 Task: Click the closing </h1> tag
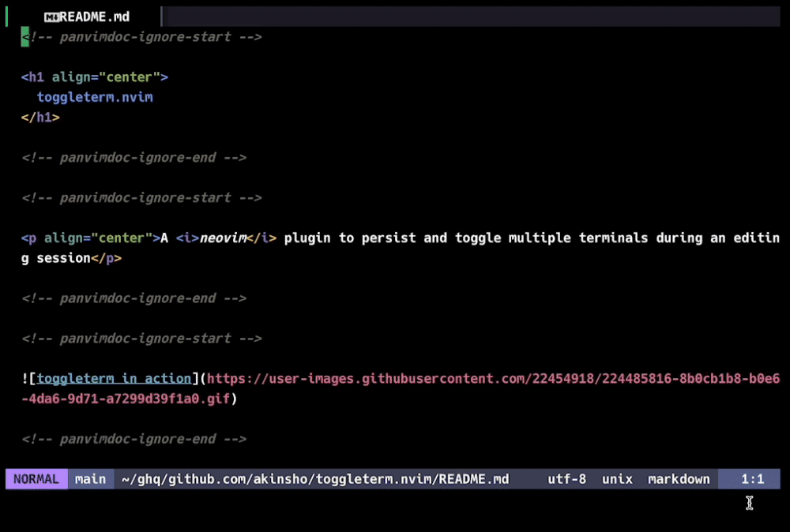(x=40, y=118)
